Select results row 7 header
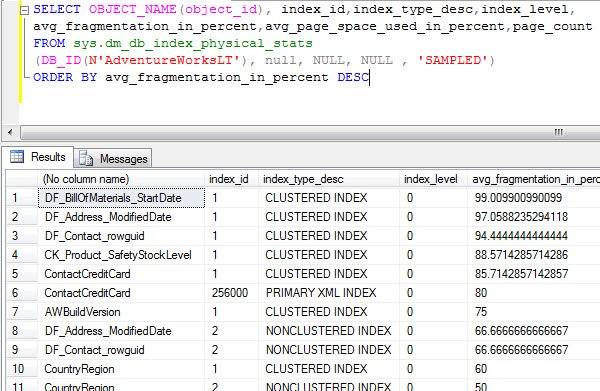Image resolution: width=600 pixels, height=391 pixels. (22, 312)
